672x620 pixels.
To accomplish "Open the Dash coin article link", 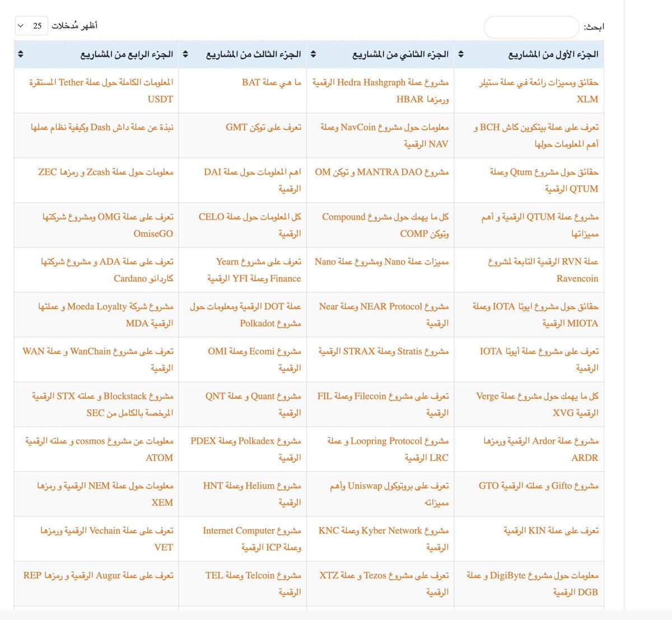I will click(102, 127).
